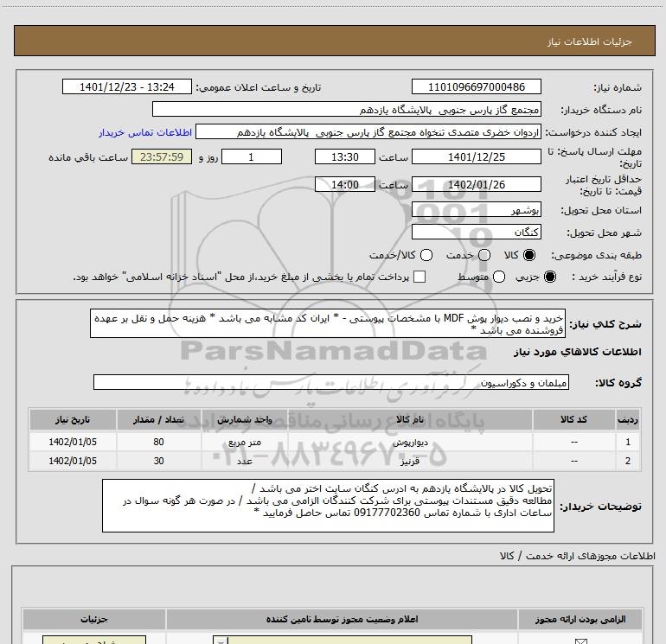Click unit متر مربع cell
This screenshot has height=644, width=666.
pos(245,442)
